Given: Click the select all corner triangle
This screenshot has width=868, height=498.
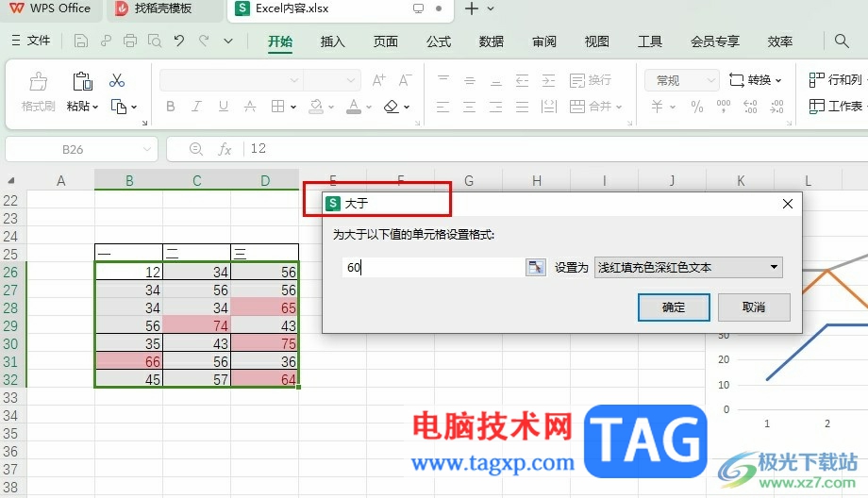Looking at the screenshot, I should [10, 180].
